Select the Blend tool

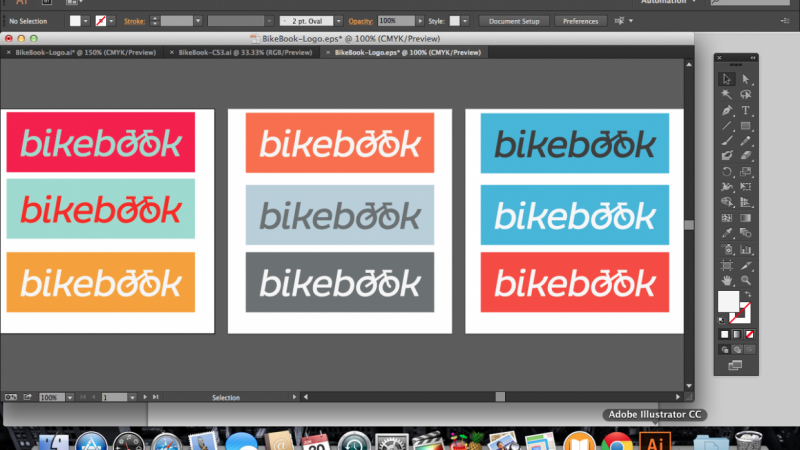point(745,233)
